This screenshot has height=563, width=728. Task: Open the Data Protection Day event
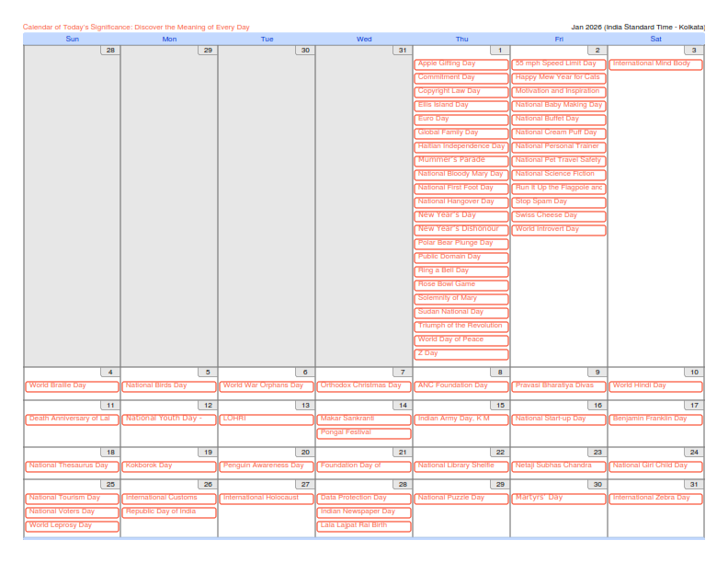[x=364, y=499]
